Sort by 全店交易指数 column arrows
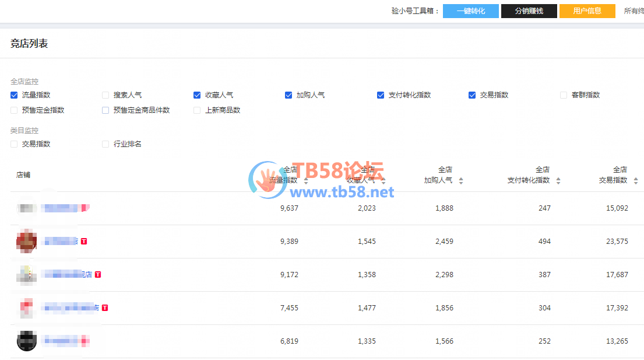 click(636, 181)
